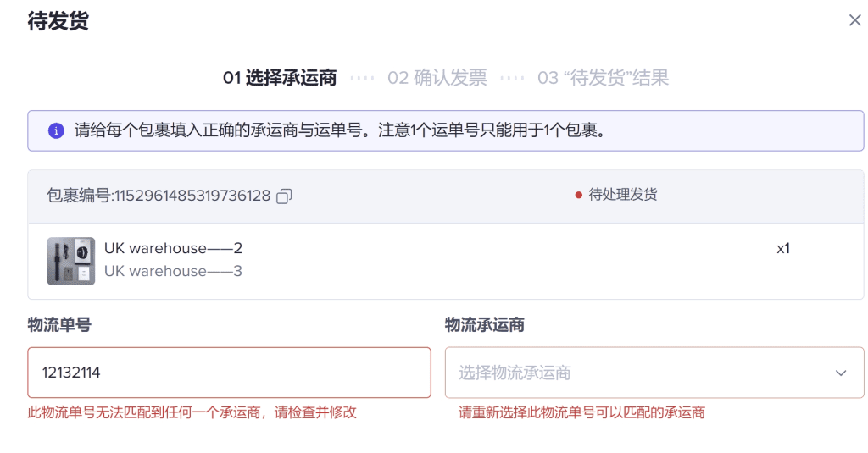Expand carrier list via chevron arrow
The image size is (868, 453).
pyautogui.click(x=841, y=373)
